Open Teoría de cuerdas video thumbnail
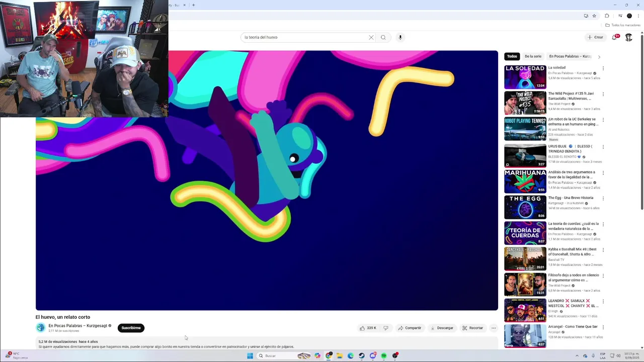644x362 pixels. (525, 232)
